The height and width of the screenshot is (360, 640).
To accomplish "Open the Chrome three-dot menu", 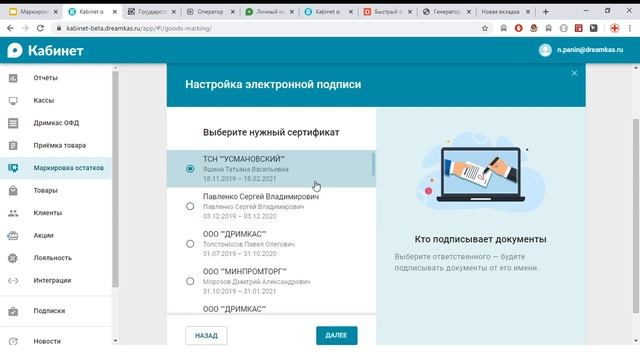I will pyautogui.click(x=630, y=28).
